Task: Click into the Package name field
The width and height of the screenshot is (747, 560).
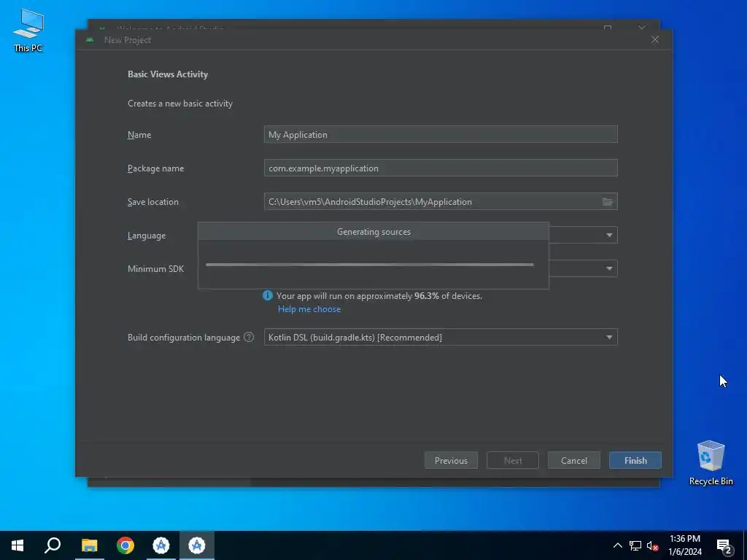Action: [441, 168]
